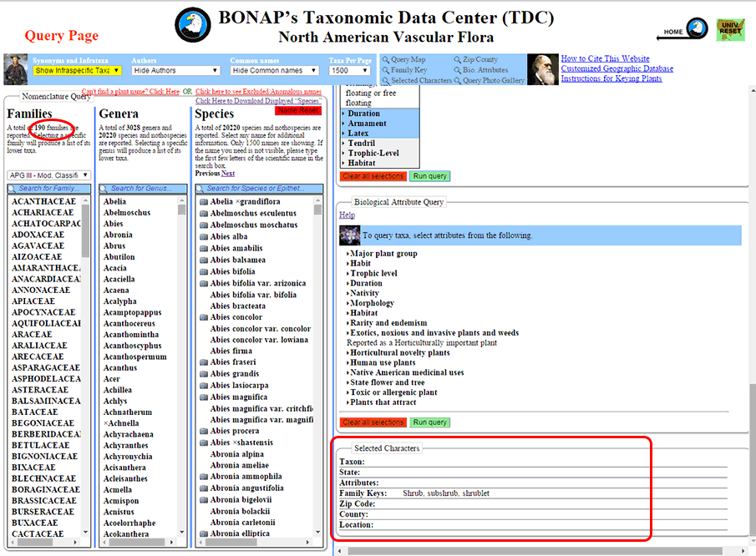Click map icon next to Abies lasiocarpa
The height and width of the screenshot is (556, 756).
[x=204, y=386]
